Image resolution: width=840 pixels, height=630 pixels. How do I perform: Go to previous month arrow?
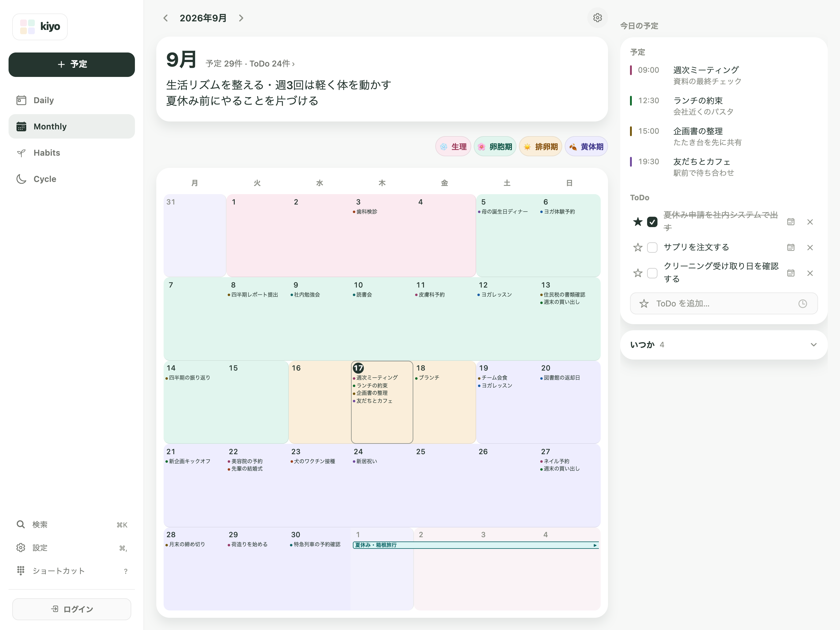165,18
